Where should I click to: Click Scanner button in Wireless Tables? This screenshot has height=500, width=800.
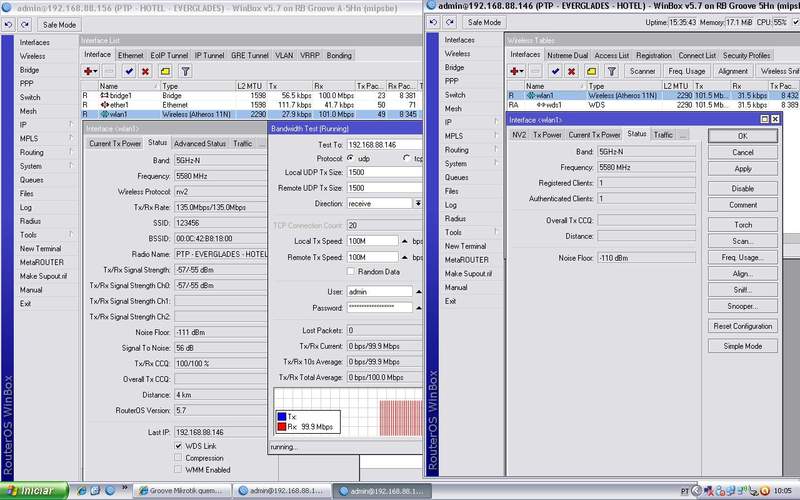(x=642, y=71)
